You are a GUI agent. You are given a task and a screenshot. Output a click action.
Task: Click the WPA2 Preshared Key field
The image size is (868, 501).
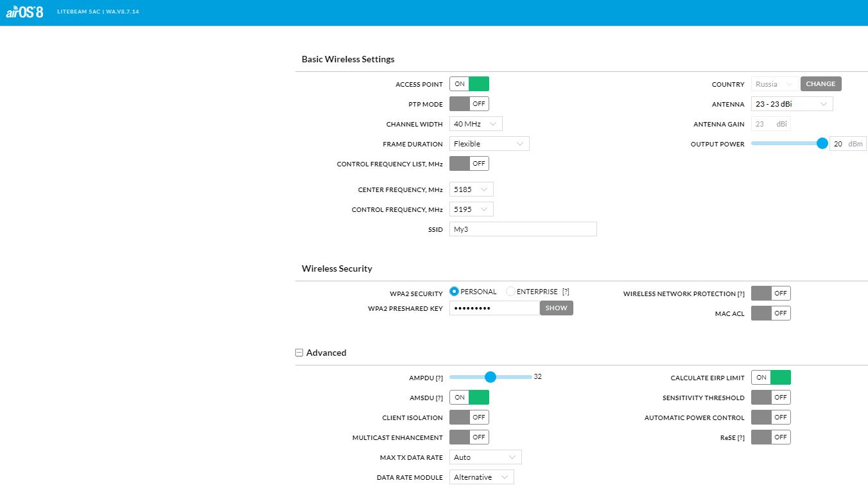494,308
